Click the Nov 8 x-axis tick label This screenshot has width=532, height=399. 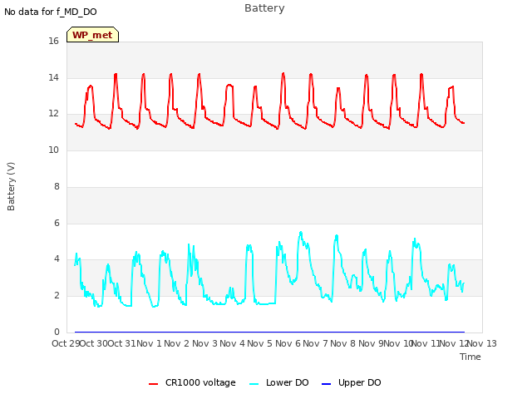(343, 343)
